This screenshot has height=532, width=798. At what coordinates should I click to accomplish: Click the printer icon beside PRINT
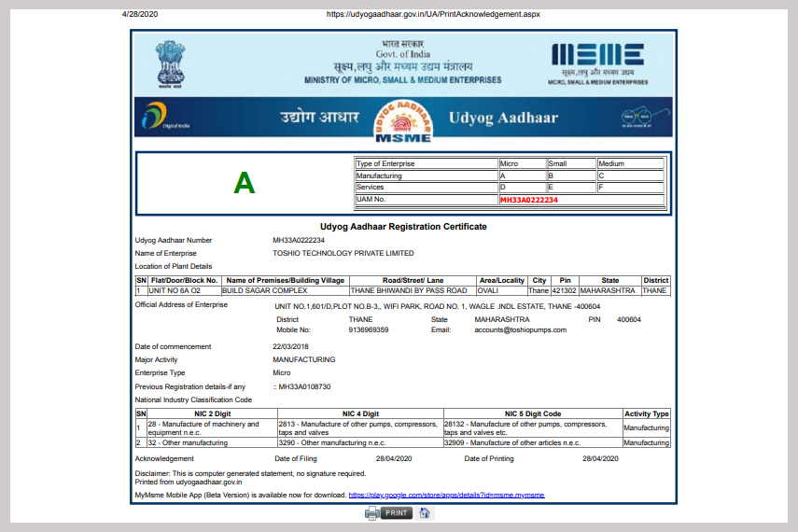pos(372,513)
